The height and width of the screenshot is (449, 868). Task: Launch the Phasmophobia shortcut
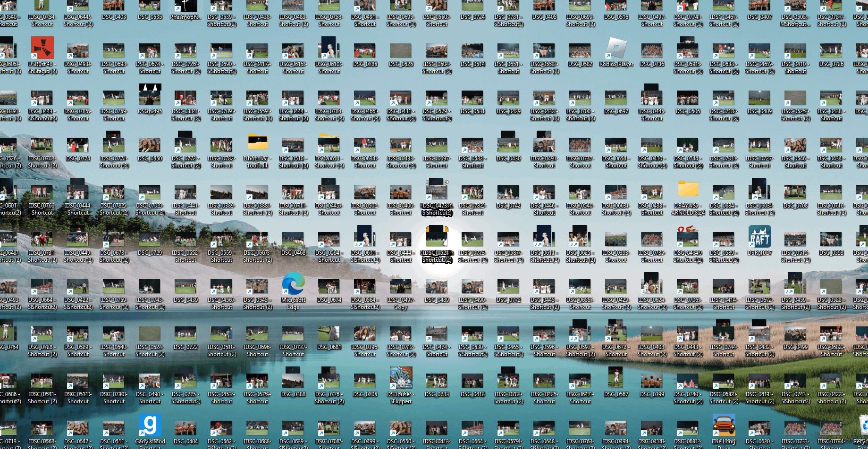(185, 7)
